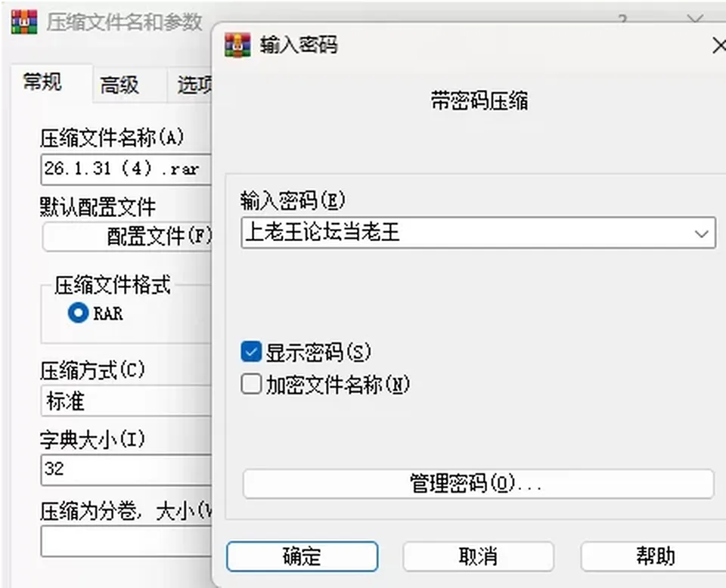Click the 取消 button
Viewport: 726px width, 588px height.
coord(478,556)
